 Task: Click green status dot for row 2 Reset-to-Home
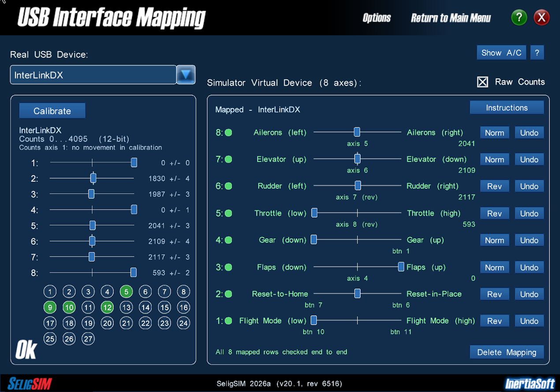coord(228,294)
